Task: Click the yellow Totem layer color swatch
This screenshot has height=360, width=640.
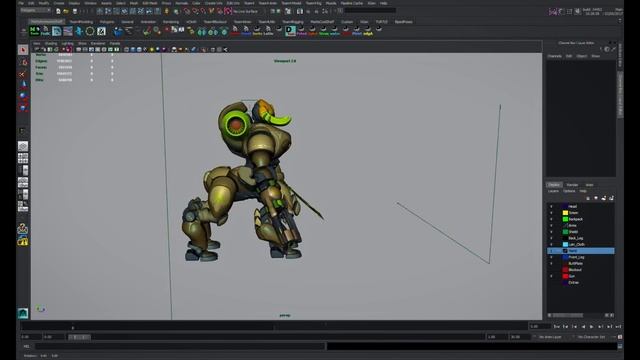Action: click(x=565, y=213)
